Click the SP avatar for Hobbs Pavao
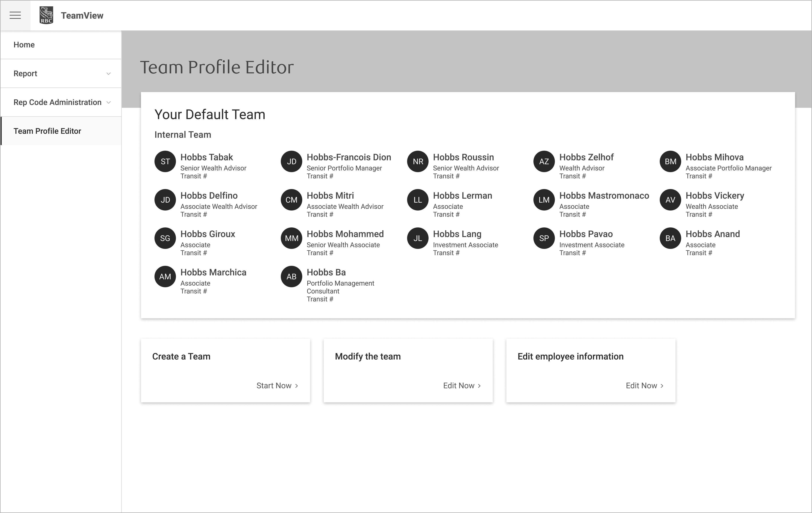812x513 pixels. (x=544, y=238)
